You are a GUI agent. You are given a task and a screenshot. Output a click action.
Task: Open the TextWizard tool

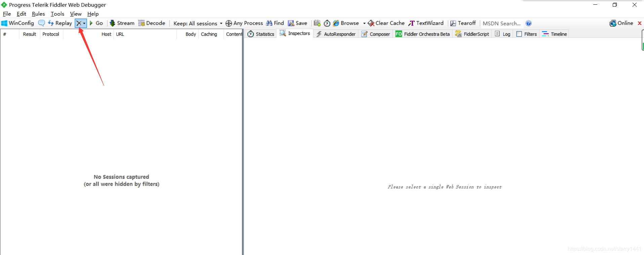[426, 23]
